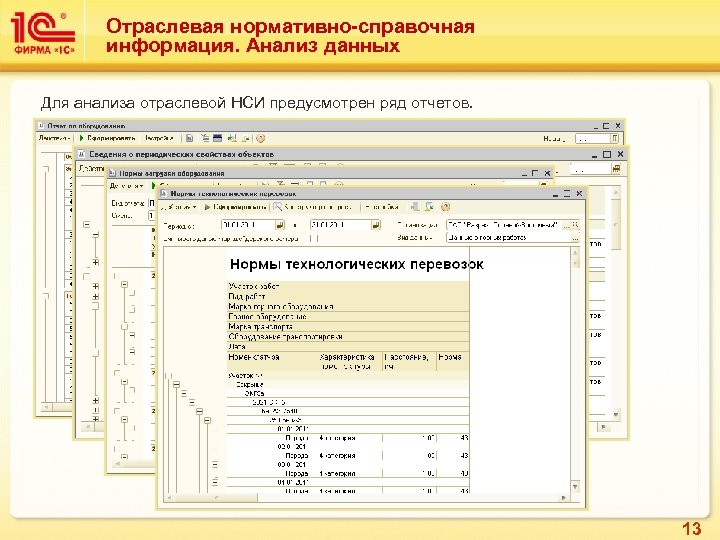Image resolution: width=720 pixels, height=540 pixels.
Task: Click the Значение field in front window
Action: 508,238
